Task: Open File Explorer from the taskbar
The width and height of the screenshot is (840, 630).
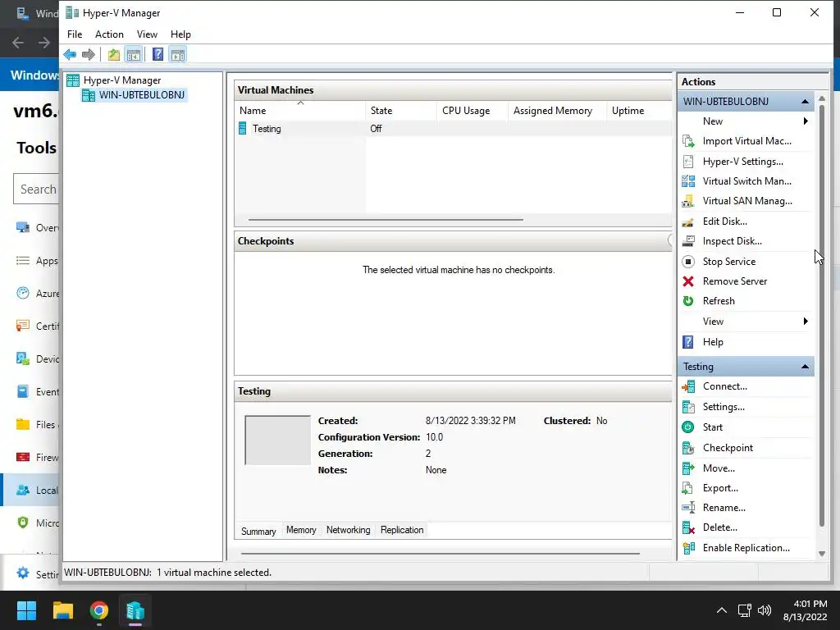Action: pos(62,610)
